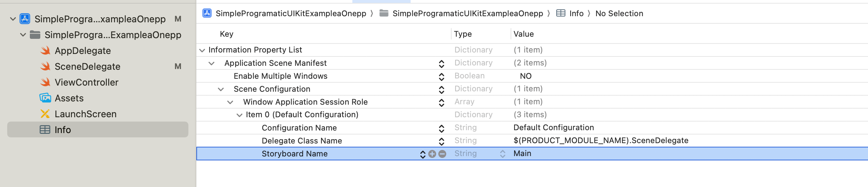
Task: Collapse Item 0 (Default Configuration) row
Action: point(239,115)
